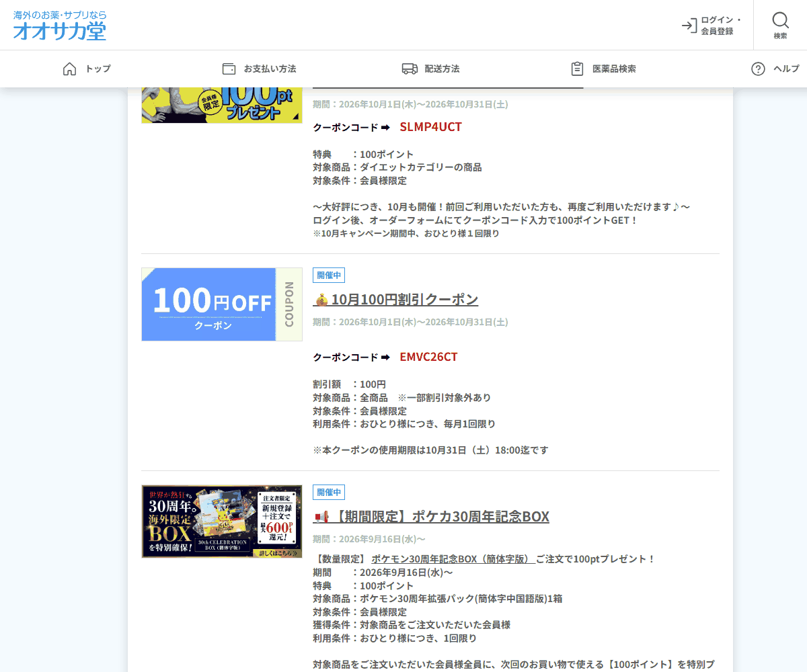Click the login arrow icon
Image resolution: width=807 pixels, height=672 pixels.
tap(689, 26)
